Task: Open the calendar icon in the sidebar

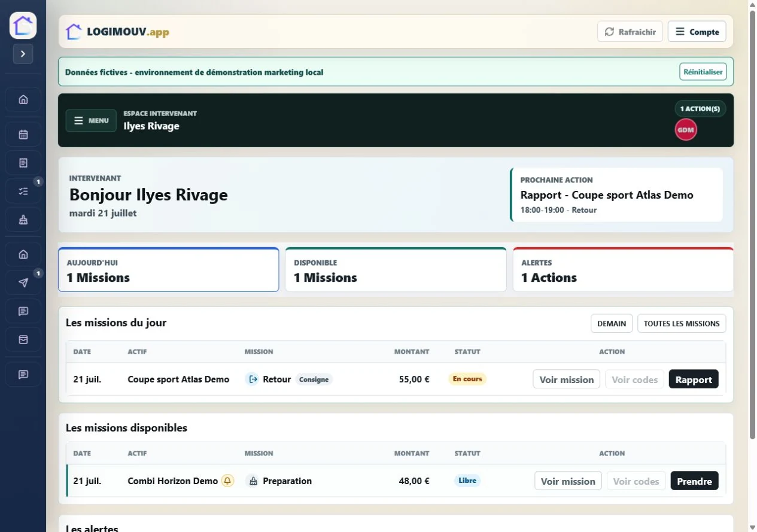Action: [23, 135]
